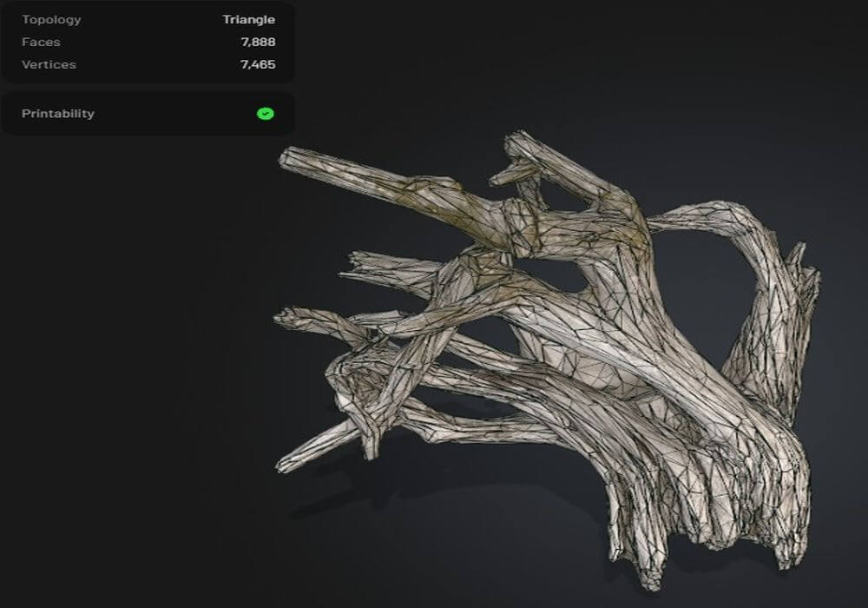868x608 pixels.
Task: Click the Faces label
Action: point(41,42)
